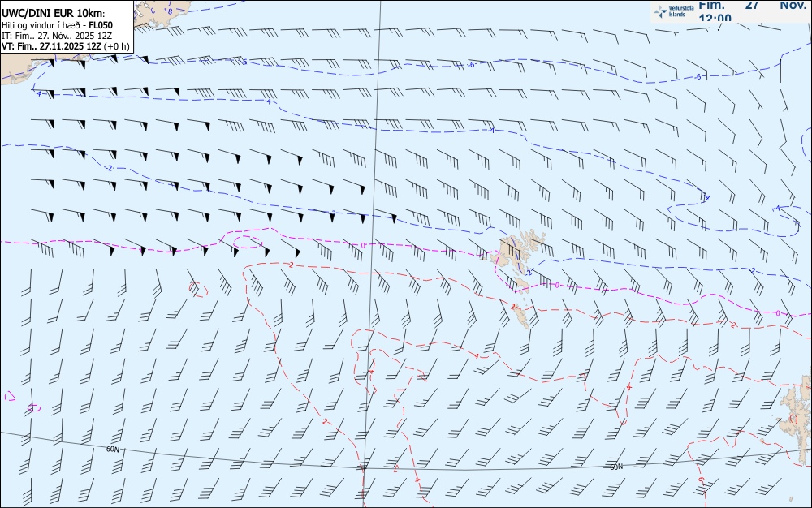Image resolution: width=812 pixels, height=508 pixels.
Task: Select the "UWC/DINI EUR 10km:" title text
Action: [x=54, y=14]
